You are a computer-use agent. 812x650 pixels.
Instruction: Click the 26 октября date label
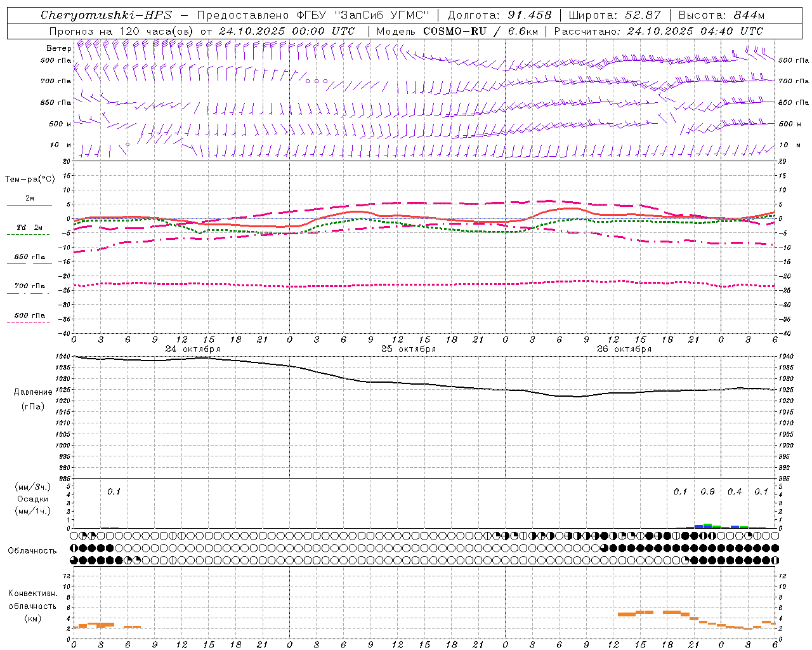coord(624,349)
